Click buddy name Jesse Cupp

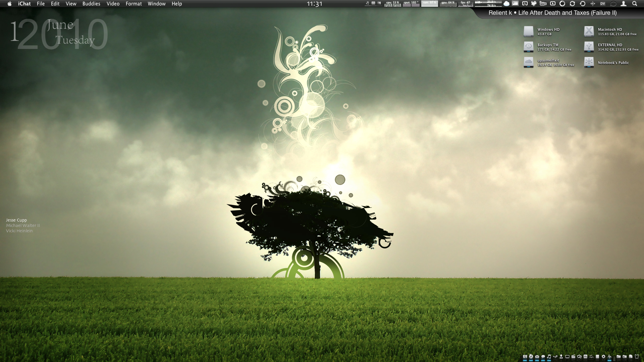pyautogui.click(x=16, y=220)
